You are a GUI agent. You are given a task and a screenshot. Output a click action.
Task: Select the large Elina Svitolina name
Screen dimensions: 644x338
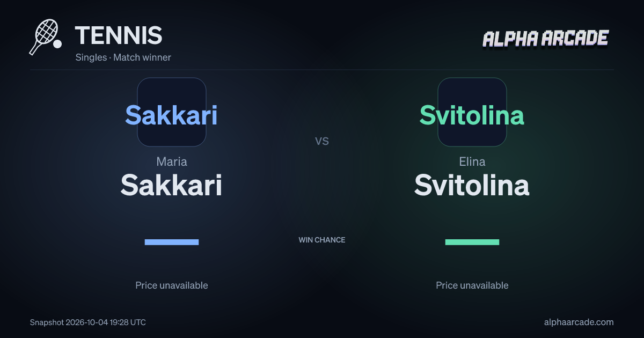pos(472,185)
